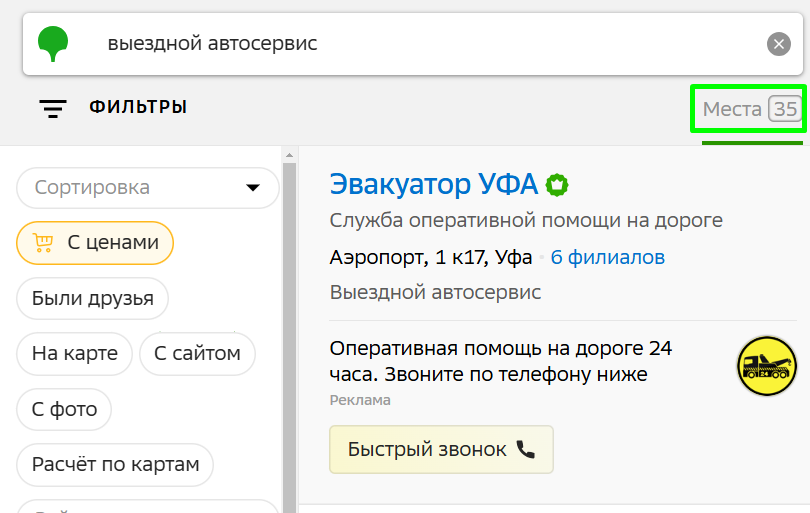Expand the Сортировка dropdown
This screenshot has width=810, height=513.
[148, 188]
